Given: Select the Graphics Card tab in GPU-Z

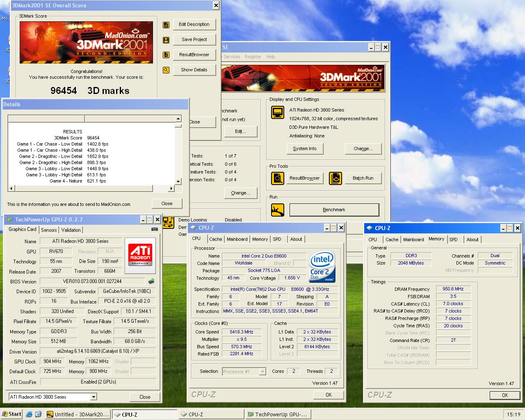Looking at the screenshot, I should tap(23, 230).
